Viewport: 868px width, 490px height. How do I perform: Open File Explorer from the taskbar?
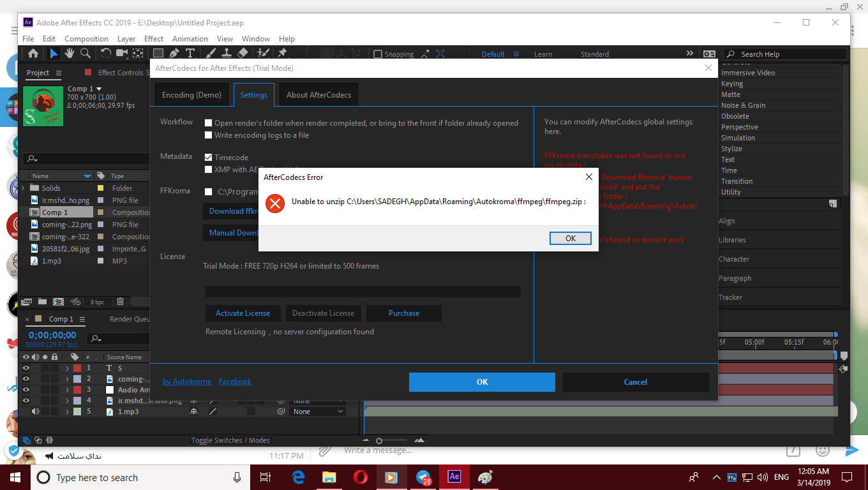(x=329, y=477)
